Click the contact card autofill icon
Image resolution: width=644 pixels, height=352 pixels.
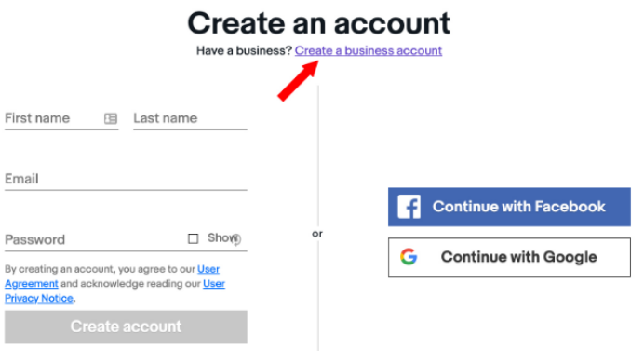pyautogui.click(x=111, y=118)
